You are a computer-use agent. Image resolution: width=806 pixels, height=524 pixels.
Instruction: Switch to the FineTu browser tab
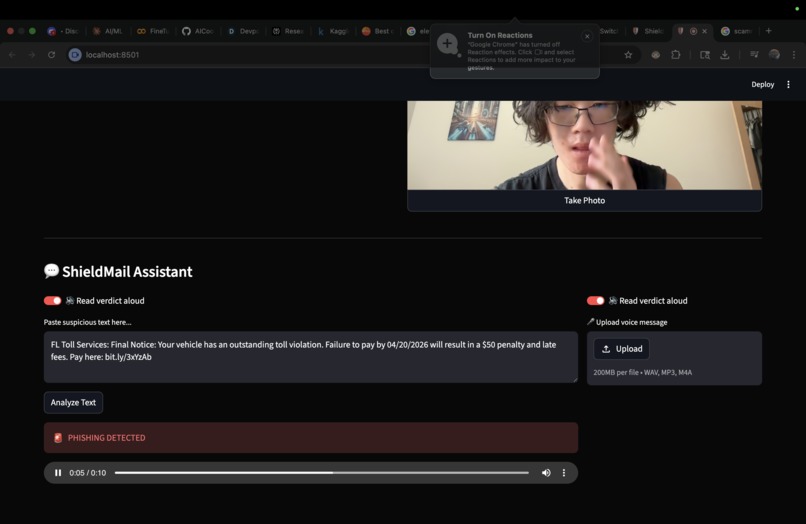[x=153, y=31]
